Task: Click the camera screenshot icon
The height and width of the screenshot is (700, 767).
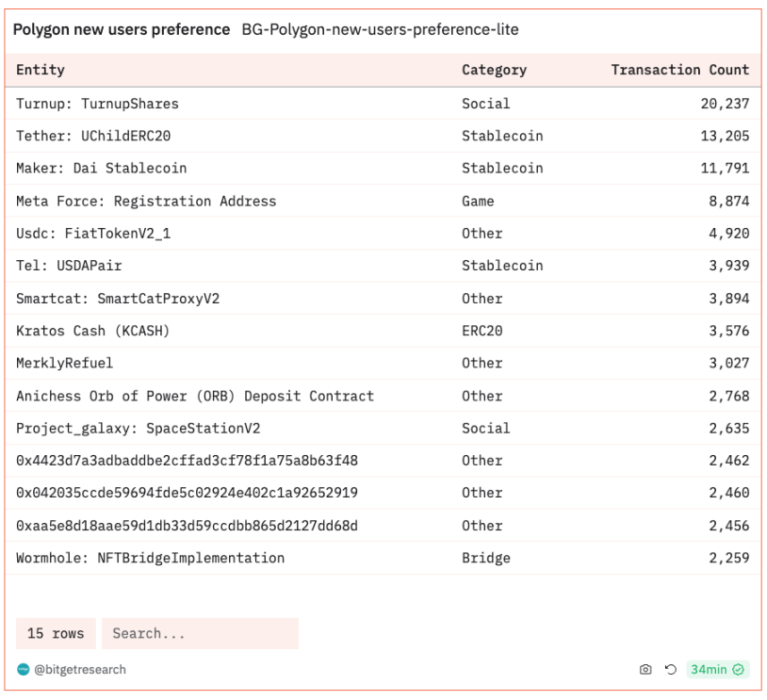Action: point(645,670)
